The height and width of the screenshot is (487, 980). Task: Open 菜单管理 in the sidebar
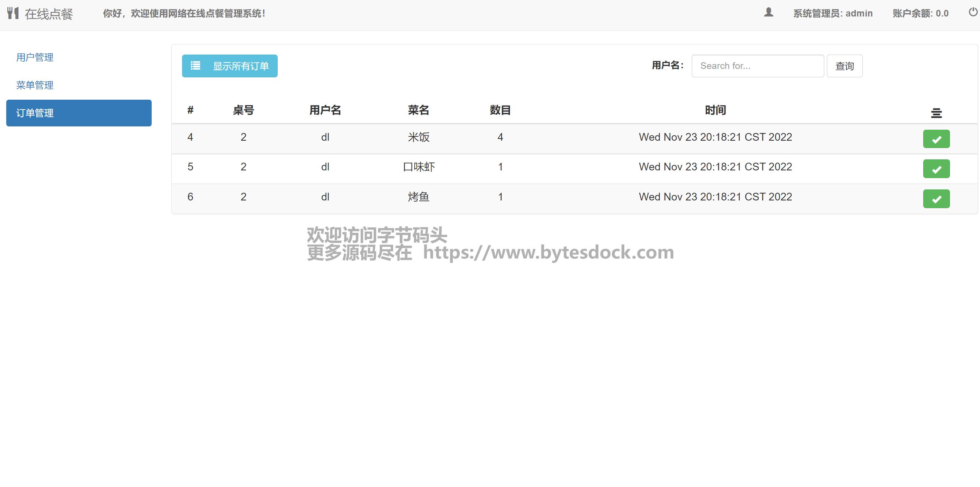[34, 85]
